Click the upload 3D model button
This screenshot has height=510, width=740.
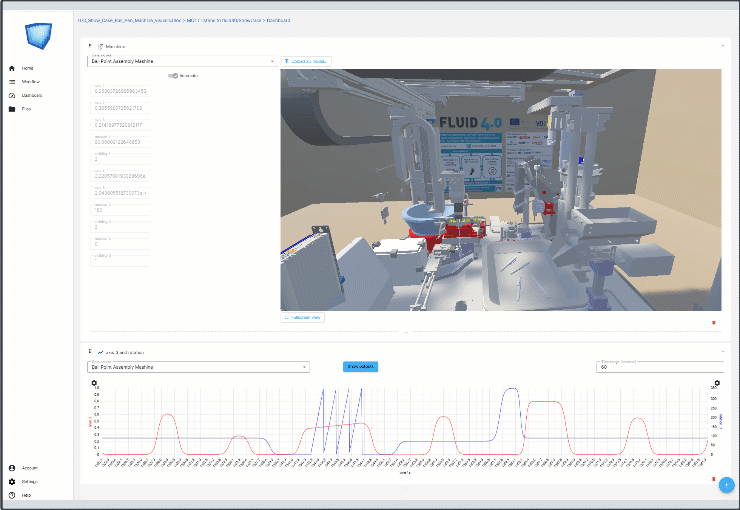pyautogui.click(x=305, y=61)
